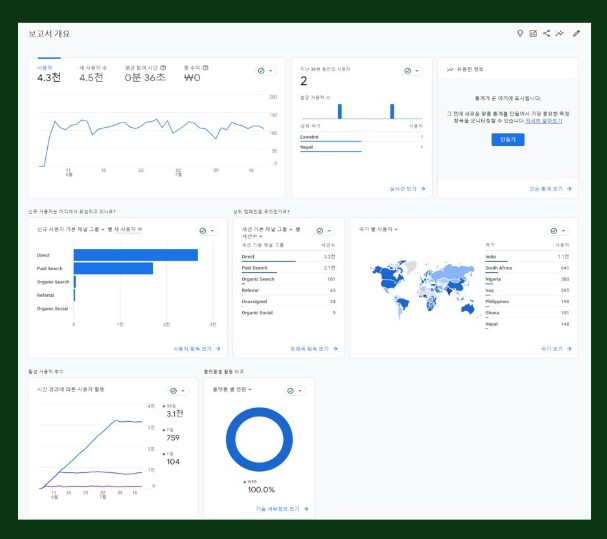Open the view realtime link
607x539 pixels.
pos(407,189)
